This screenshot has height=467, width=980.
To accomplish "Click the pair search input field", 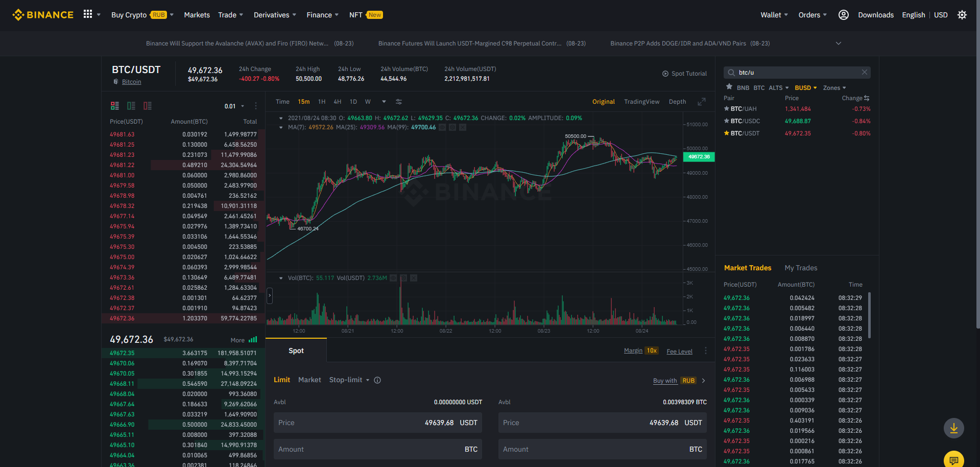I will pos(797,73).
